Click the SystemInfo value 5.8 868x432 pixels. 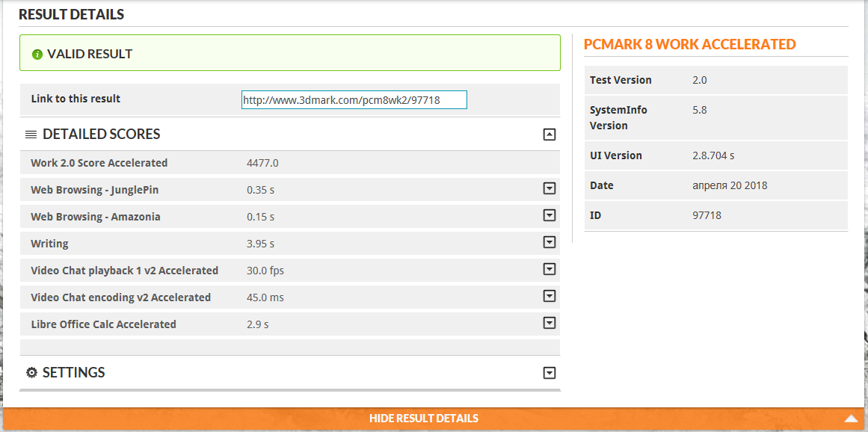[x=700, y=110]
